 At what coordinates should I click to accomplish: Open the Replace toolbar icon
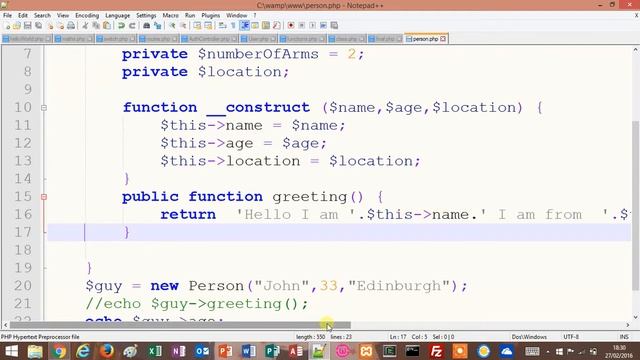pos(157,25)
